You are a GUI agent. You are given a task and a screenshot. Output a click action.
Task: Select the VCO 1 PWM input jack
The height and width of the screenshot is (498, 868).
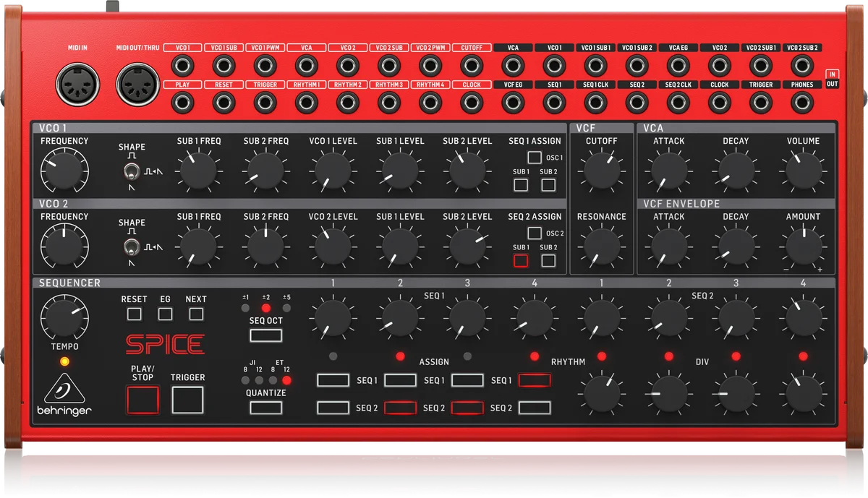[265, 66]
